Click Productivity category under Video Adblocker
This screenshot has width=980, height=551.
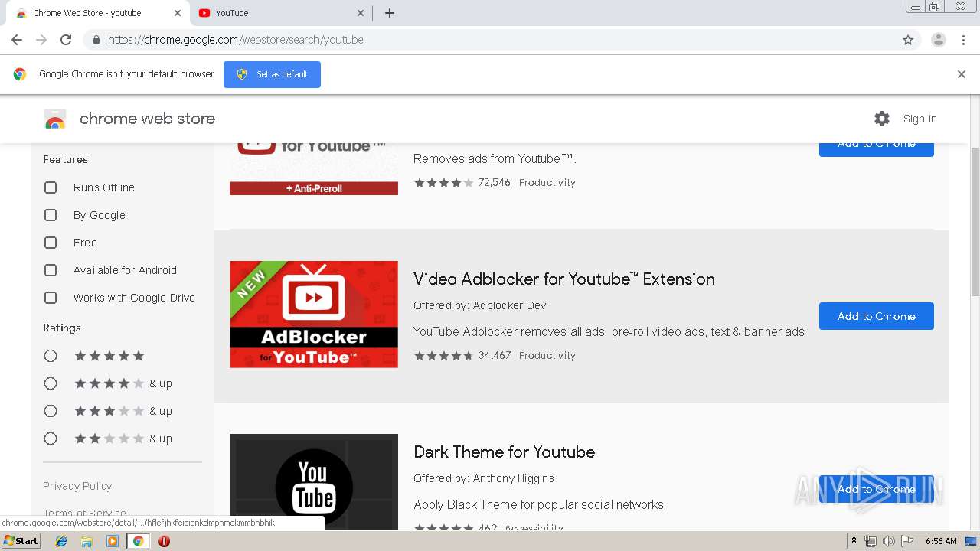[547, 356]
